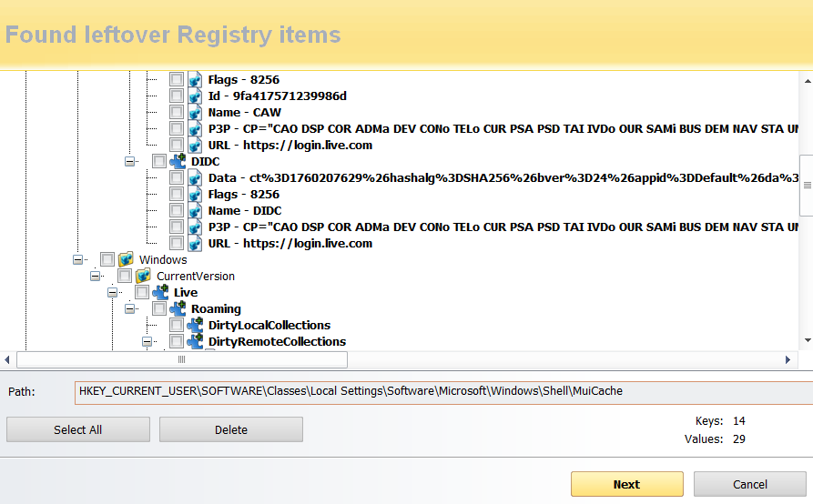Click the DirtyRemoteCollections key icon

195,341
